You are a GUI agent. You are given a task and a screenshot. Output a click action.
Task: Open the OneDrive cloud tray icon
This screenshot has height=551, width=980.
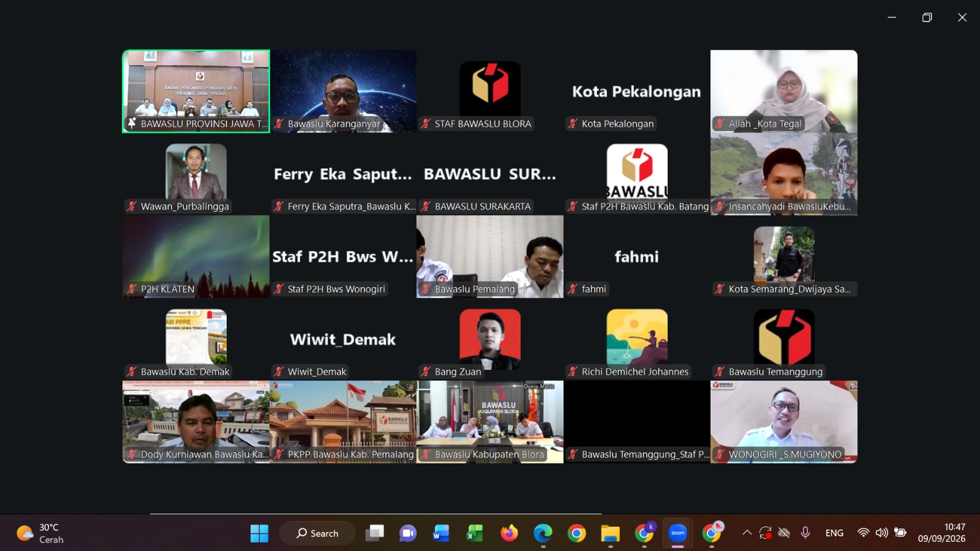pyautogui.click(x=784, y=533)
